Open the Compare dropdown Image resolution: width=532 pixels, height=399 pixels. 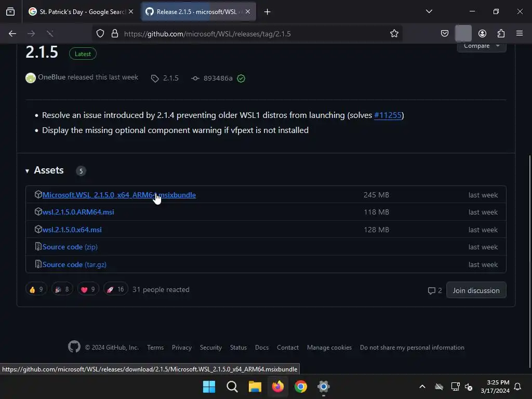click(x=482, y=46)
